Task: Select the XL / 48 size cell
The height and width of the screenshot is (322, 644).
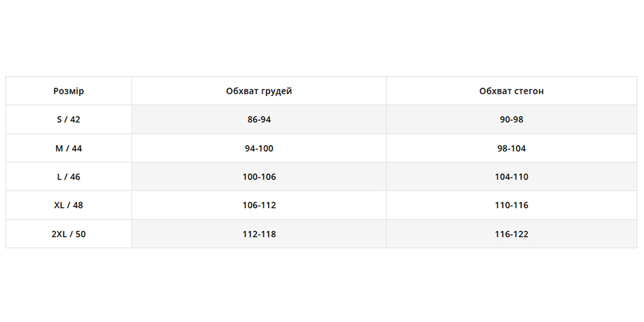Action: tap(68, 205)
